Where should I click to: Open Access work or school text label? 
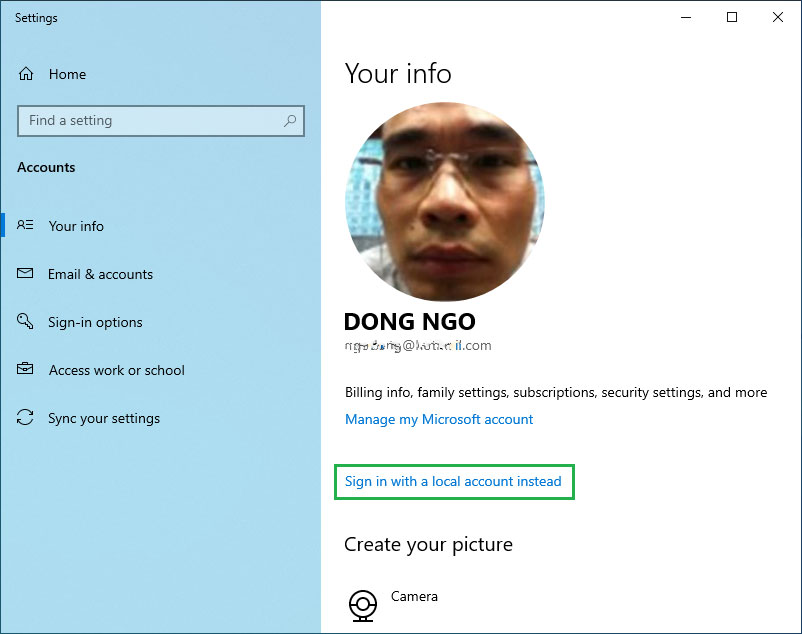click(x=116, y=370)
